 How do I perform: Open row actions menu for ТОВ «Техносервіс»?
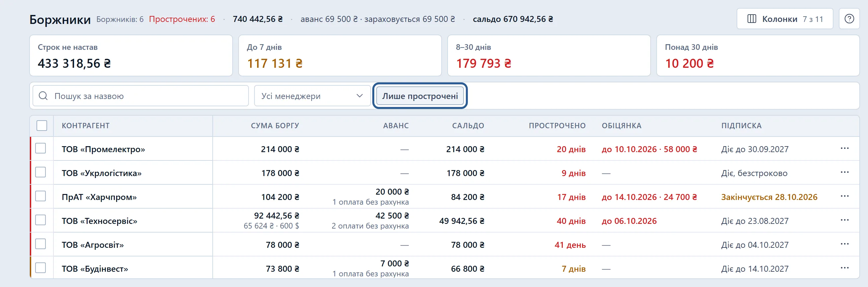[844, 220]
